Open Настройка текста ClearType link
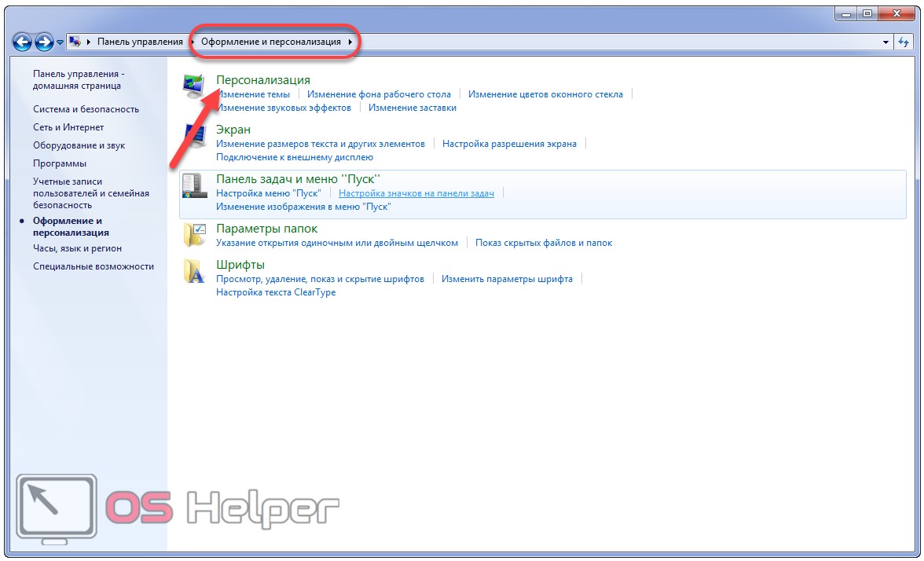Image resolution: width=924 pixels, height=561 pixels. point(276,292)
